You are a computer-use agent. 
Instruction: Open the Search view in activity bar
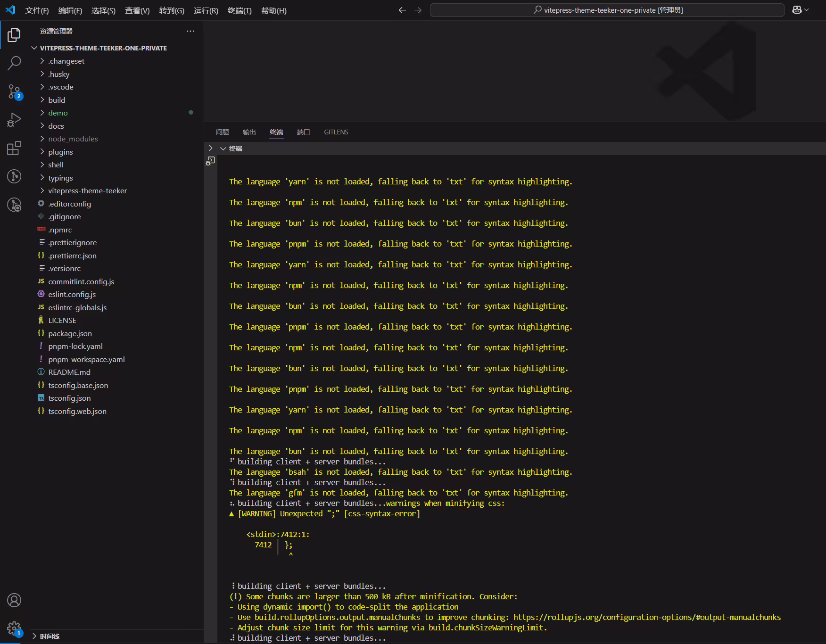point(14,63)
